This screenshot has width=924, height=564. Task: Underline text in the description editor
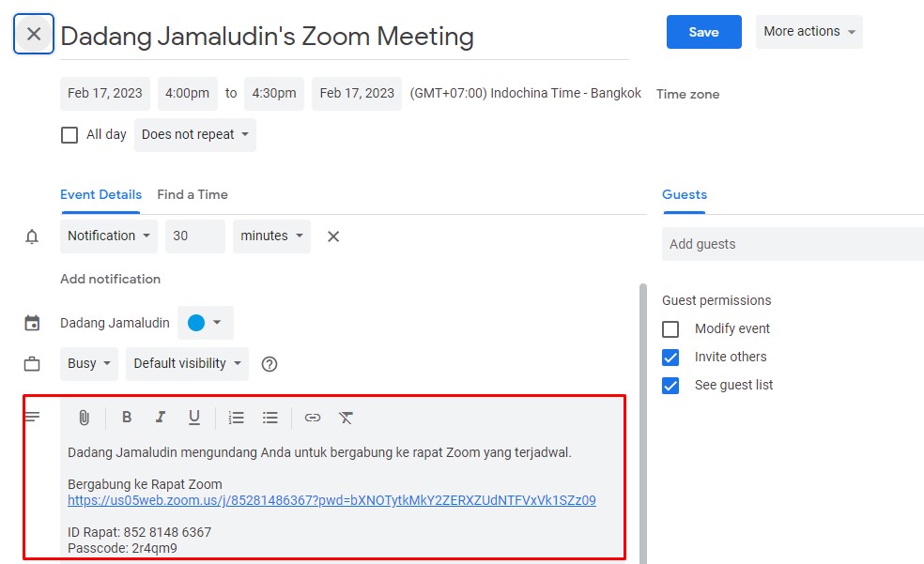point(194,417)
